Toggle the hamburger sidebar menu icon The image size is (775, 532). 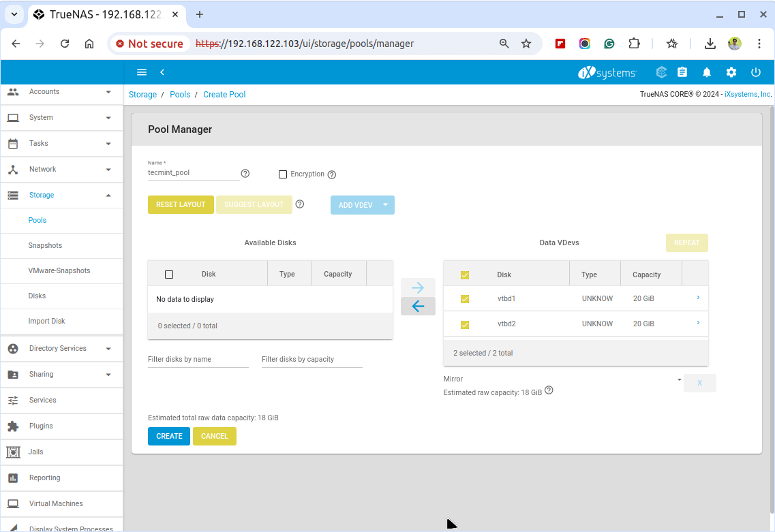click(x=142, y=72)
